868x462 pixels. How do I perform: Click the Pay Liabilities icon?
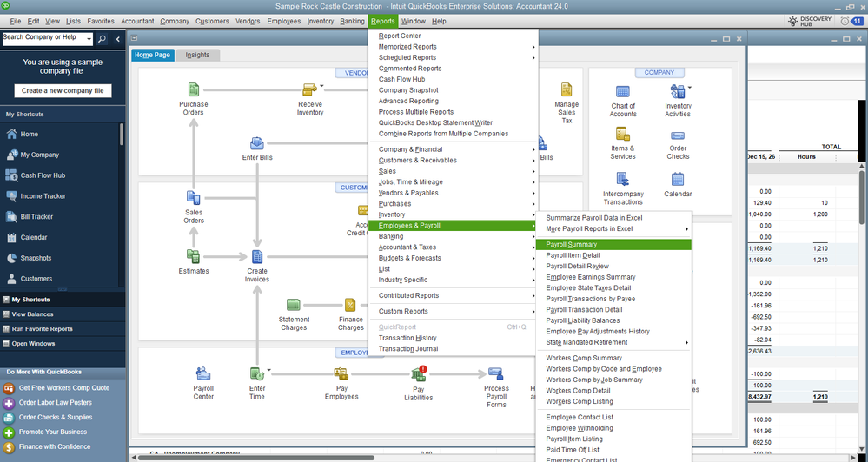[418, 374]
